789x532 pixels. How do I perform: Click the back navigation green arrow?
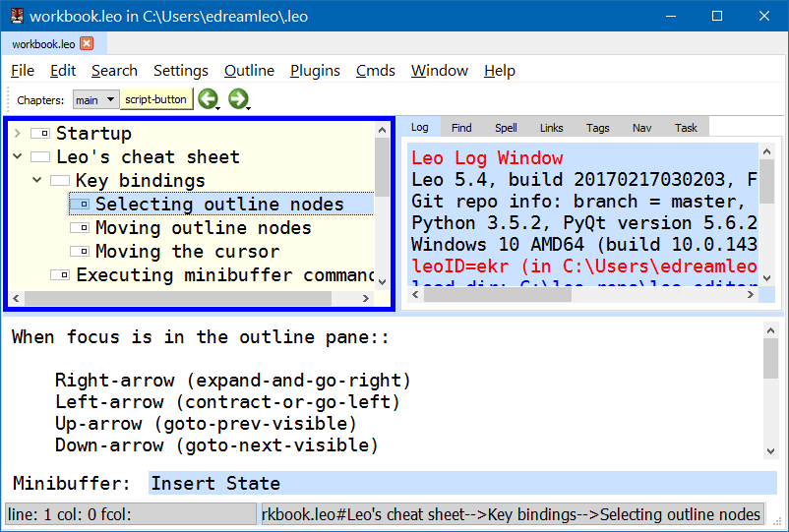tap(208, 98)
